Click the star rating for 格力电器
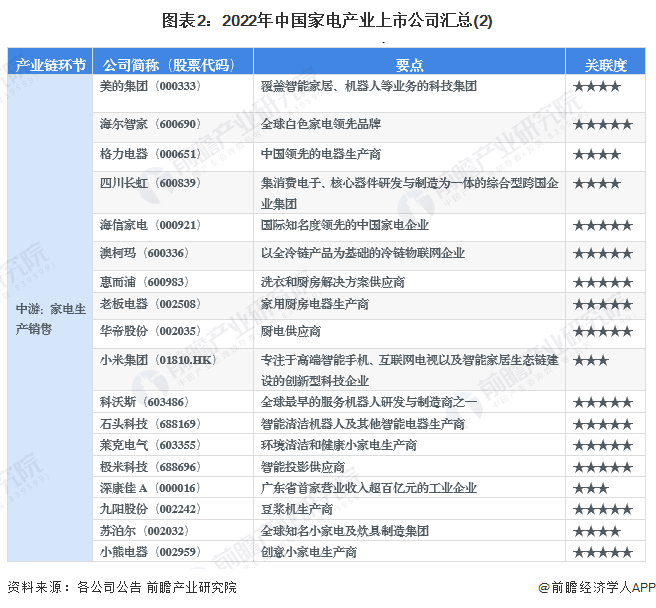 point(597,155)
